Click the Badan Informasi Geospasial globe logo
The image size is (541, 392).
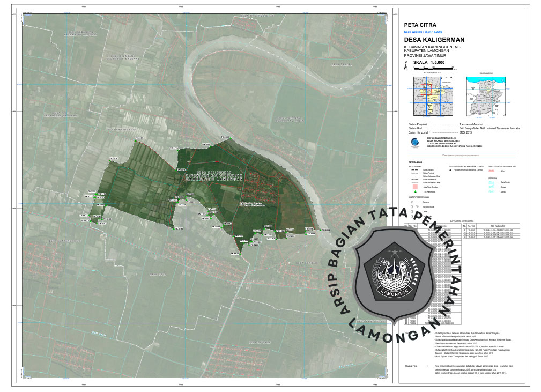412,142
